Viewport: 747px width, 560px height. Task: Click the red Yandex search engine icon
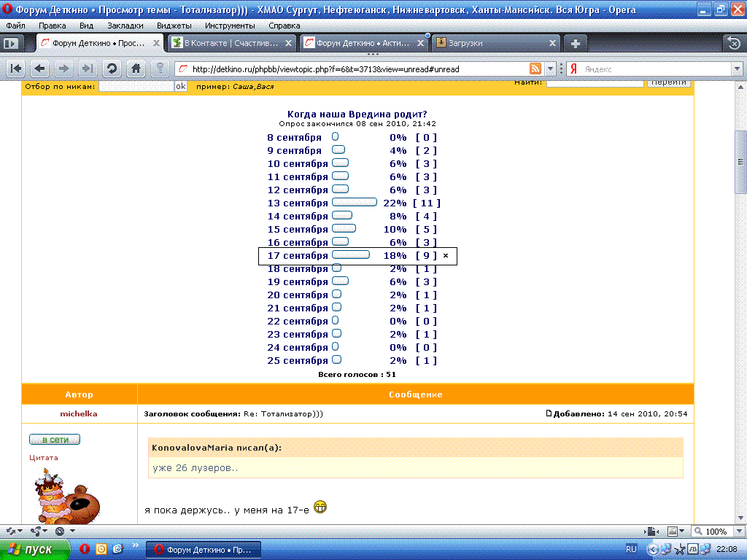point(574,69)
